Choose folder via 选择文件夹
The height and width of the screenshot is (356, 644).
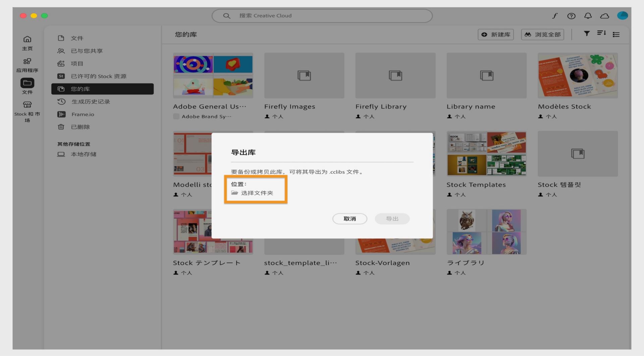(252, 193)
